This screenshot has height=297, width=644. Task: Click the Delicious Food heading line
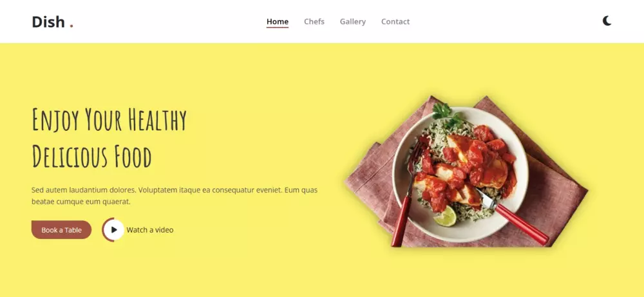(x=91, y=156)
